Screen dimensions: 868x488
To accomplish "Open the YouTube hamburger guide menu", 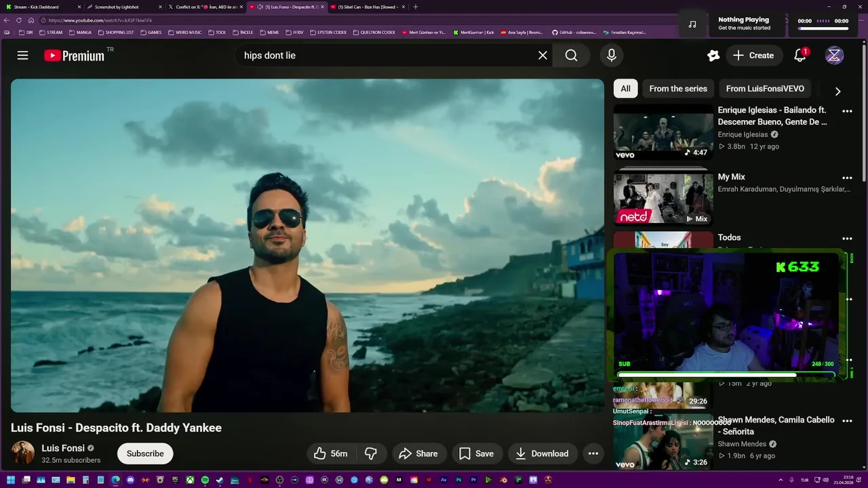I will 22,56.
